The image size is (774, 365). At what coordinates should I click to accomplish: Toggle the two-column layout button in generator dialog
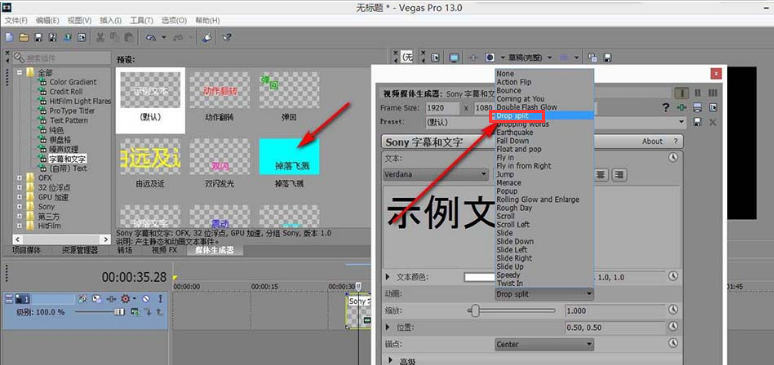tap(697, 93)
